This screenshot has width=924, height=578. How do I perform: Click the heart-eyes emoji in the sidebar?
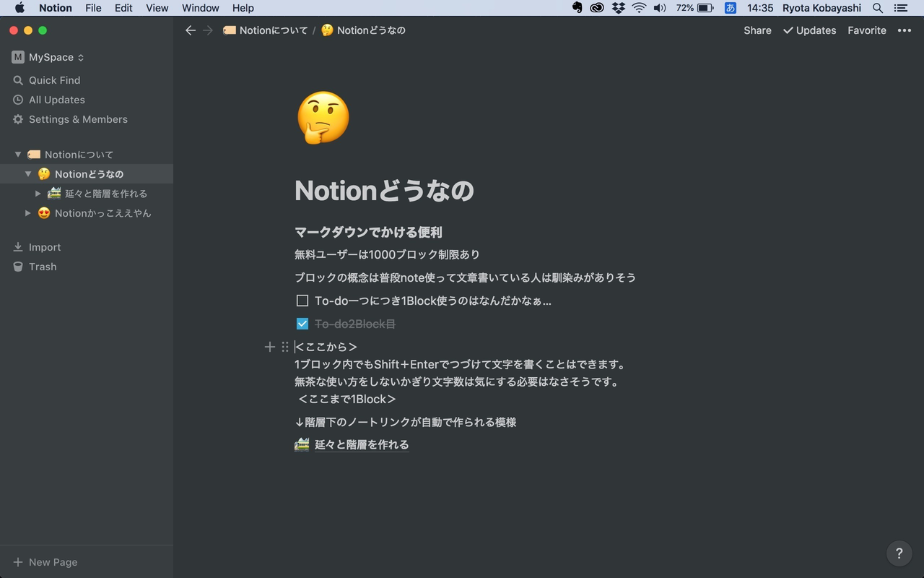(x=44, y=213)
